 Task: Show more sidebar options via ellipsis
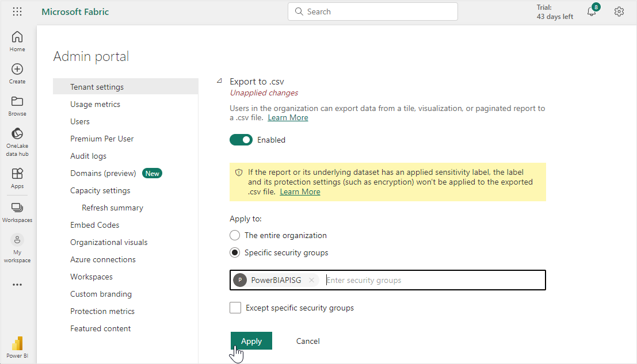point(17,285)
